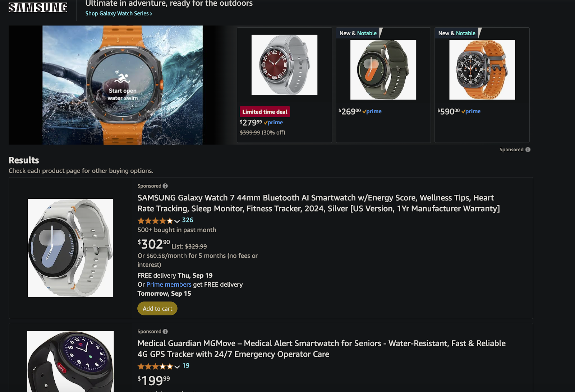Click the Prime badge next to $590.00 price
The image size is (575, 392).
[471, 111]
